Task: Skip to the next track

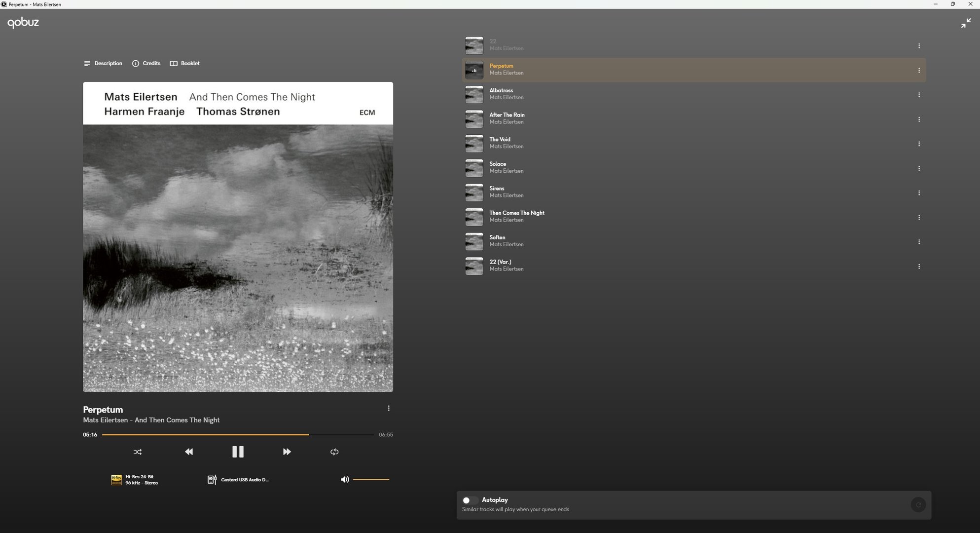Action: (287, 452)
